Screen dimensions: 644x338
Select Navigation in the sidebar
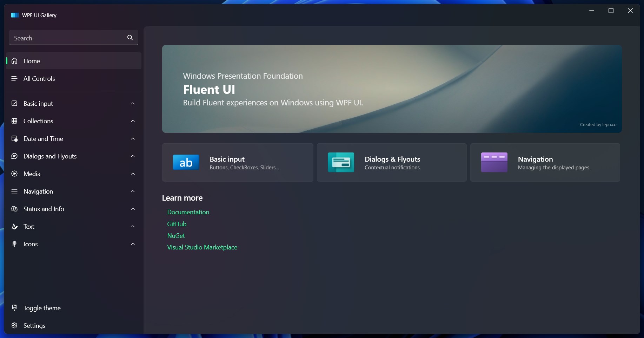(74, 191)
